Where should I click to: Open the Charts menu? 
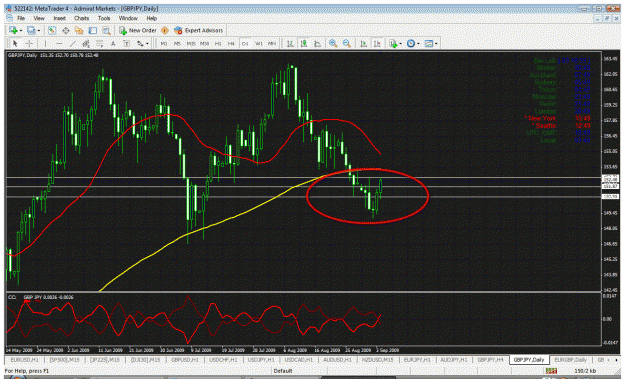(x=81, y=18)
